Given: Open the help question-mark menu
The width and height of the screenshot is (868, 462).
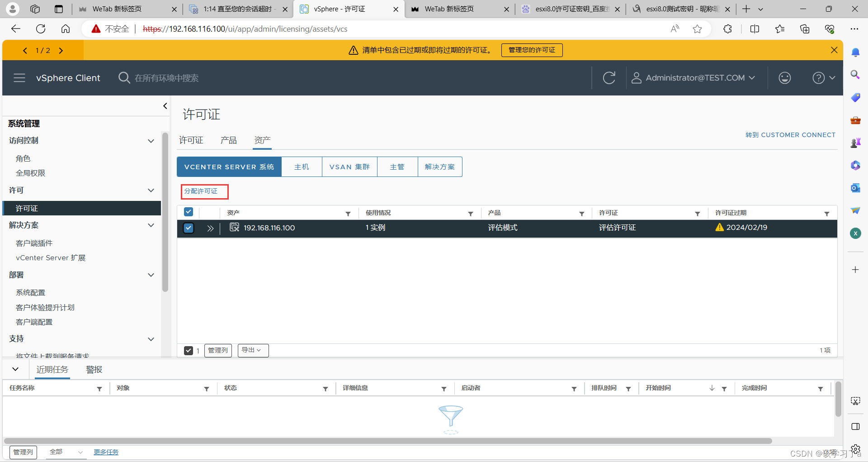Looking at the screenshot, I should [823, 78].
